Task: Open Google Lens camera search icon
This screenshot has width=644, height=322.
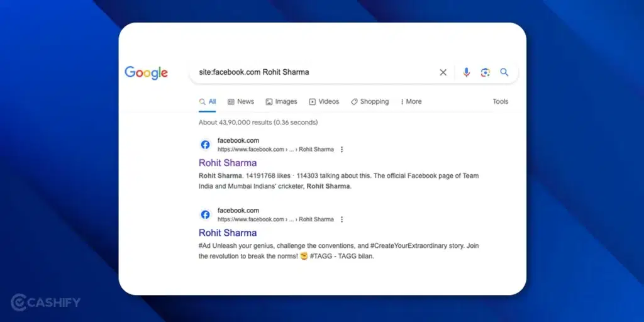Action: coord(486,72)
